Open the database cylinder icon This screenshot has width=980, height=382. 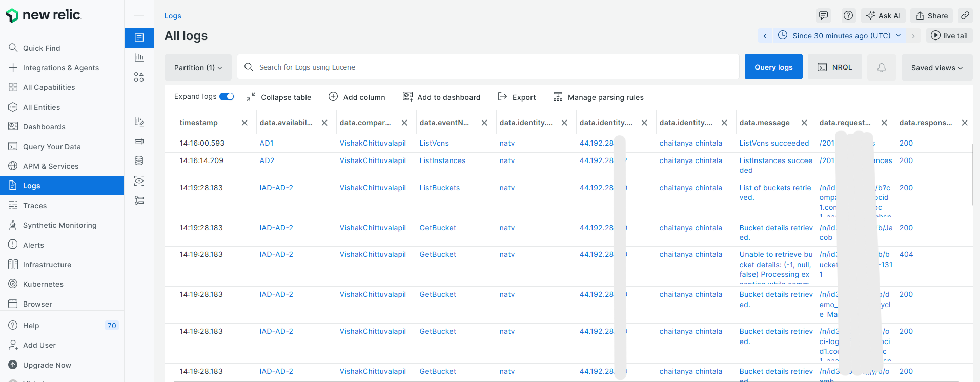click(x=139, y=160)
